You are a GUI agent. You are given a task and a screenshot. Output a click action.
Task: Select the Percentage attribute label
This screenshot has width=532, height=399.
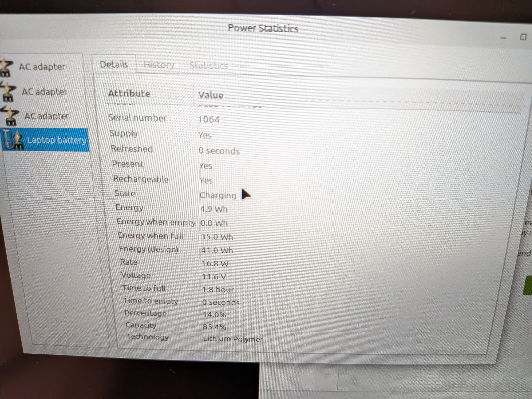145,313
